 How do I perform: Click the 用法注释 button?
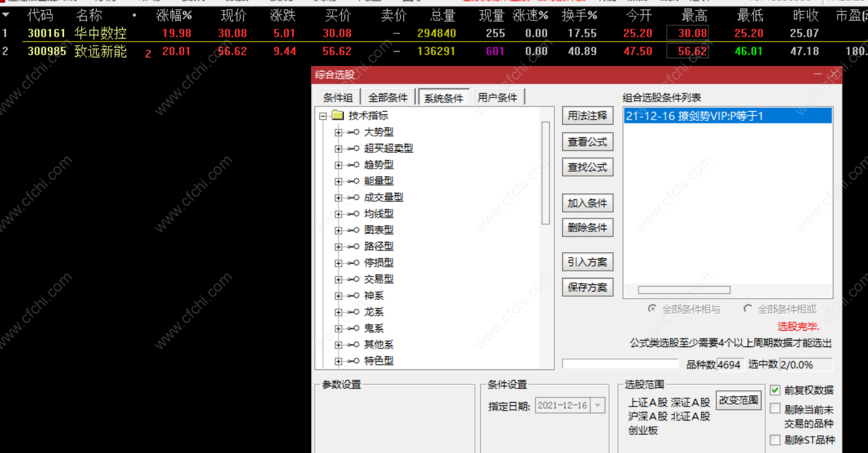click(588, 116)
